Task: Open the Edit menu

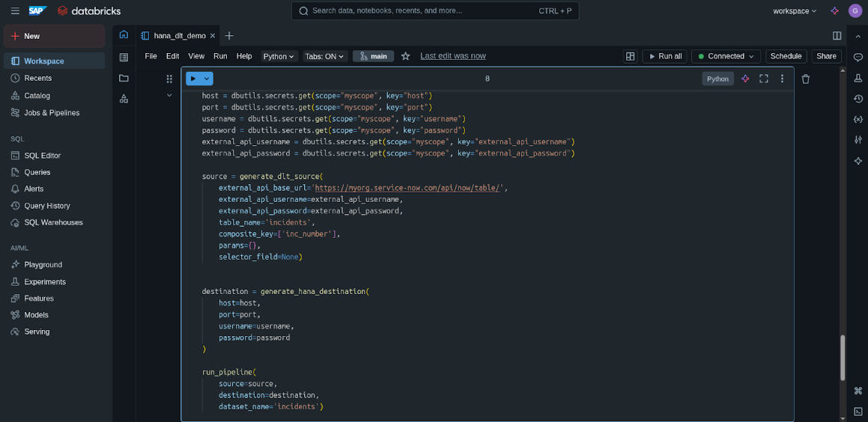Action: pyautogui.click(x=173, y=56)
